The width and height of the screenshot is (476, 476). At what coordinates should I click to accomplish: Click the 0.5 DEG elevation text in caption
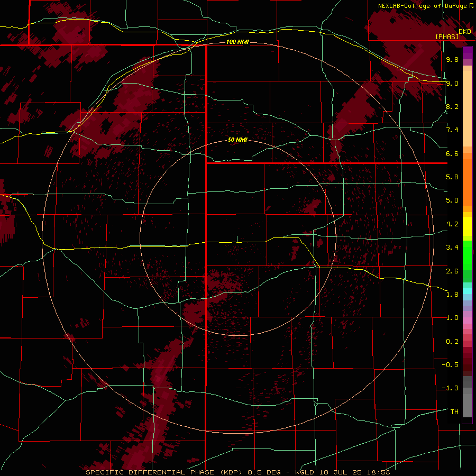pos(263,472)
